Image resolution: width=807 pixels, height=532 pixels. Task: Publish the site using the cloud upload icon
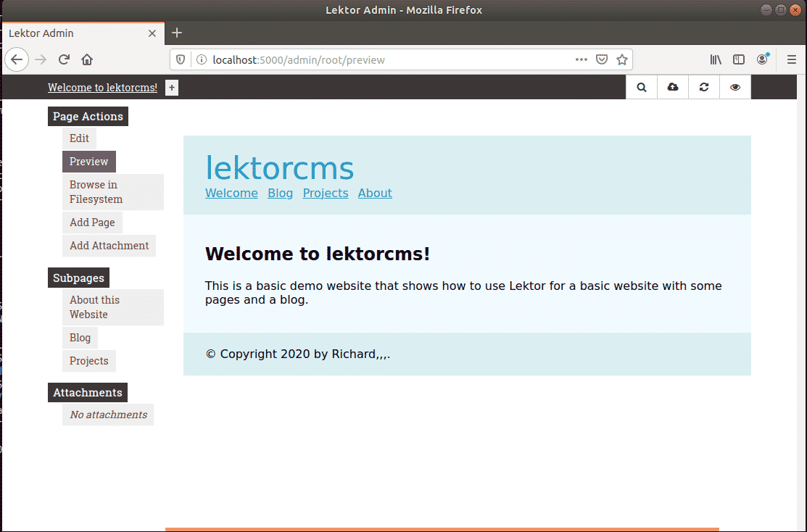672,87
